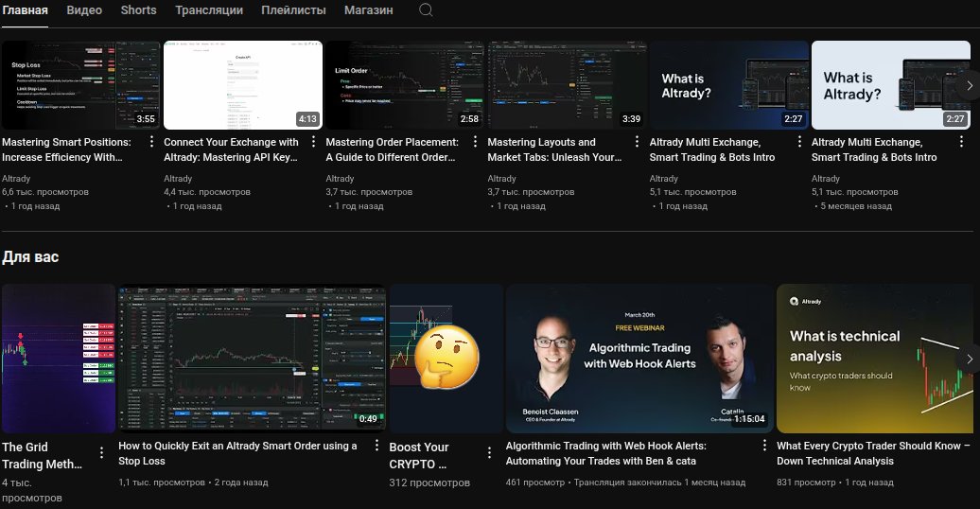The width and height of the screenshot is (980, 509).
Task: Click Altrady channel name under Connect Your Exchange
Action: [x=178, y=179]
